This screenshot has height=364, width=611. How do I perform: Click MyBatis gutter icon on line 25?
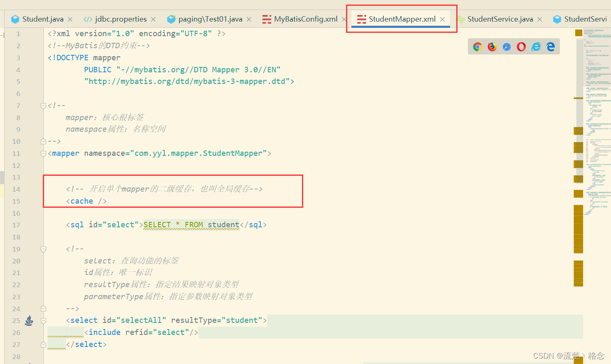point(29,320)
